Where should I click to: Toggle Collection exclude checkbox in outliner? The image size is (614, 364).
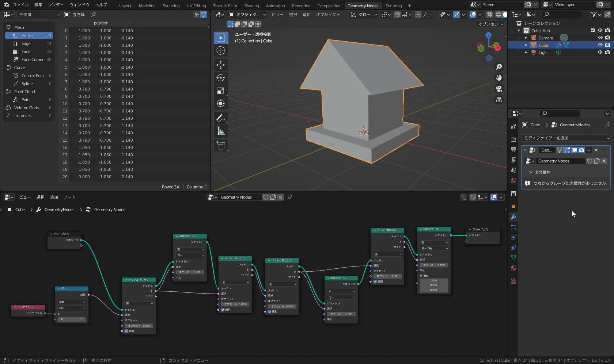(593, 30)
